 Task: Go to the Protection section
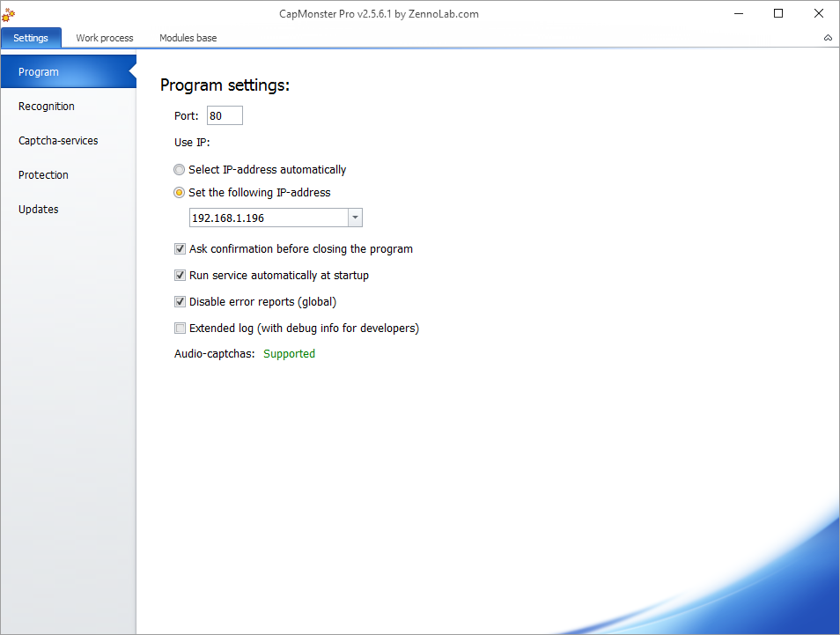coord(69,174)
